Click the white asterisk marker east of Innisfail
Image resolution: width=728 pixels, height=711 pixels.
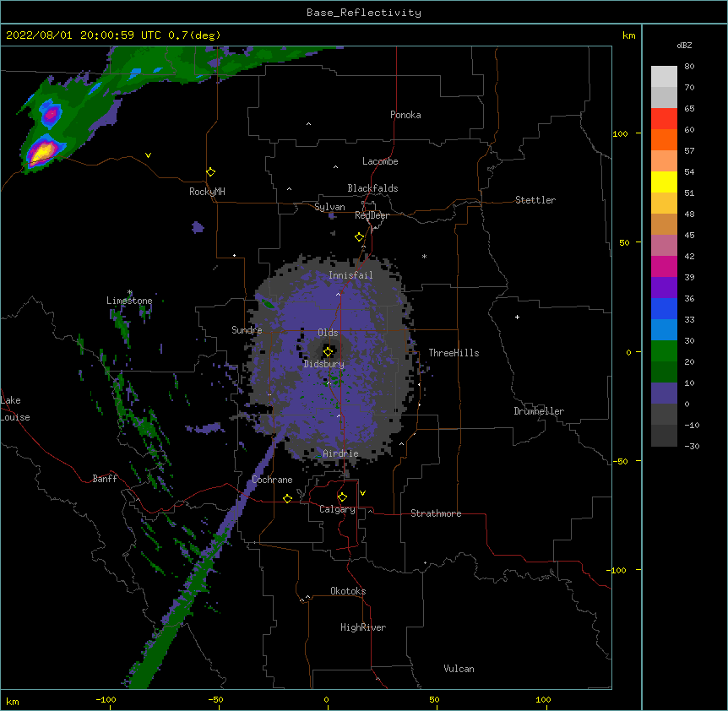pos(424,256)
